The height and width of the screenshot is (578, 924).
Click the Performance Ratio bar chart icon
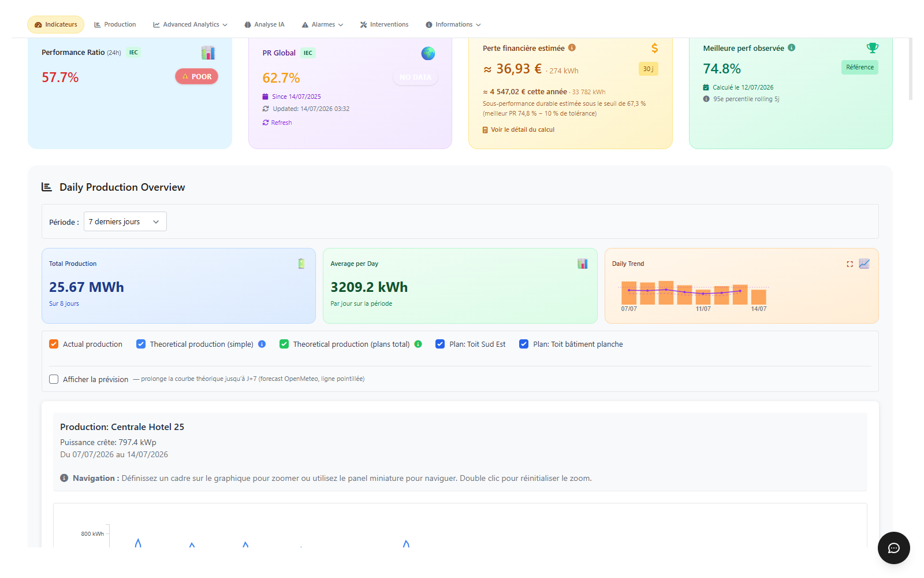click(208, 53)
